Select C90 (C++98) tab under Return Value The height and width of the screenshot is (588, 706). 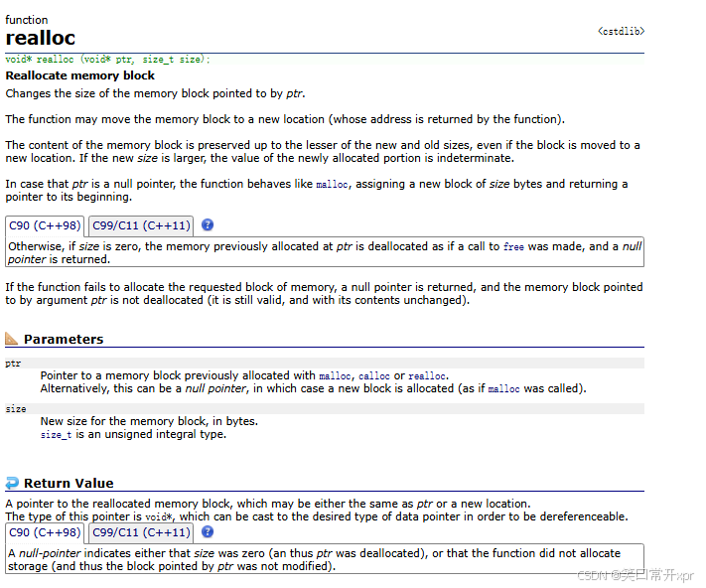tap(45, 532)
